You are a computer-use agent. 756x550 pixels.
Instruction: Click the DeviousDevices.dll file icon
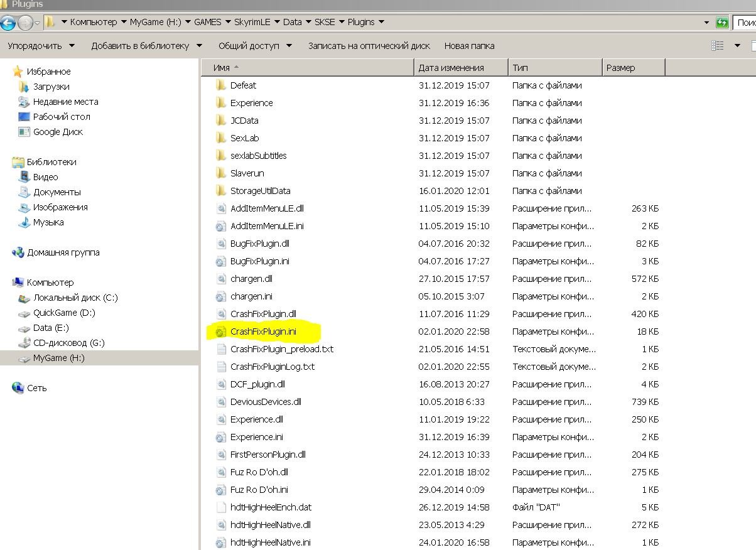(220, 402)
